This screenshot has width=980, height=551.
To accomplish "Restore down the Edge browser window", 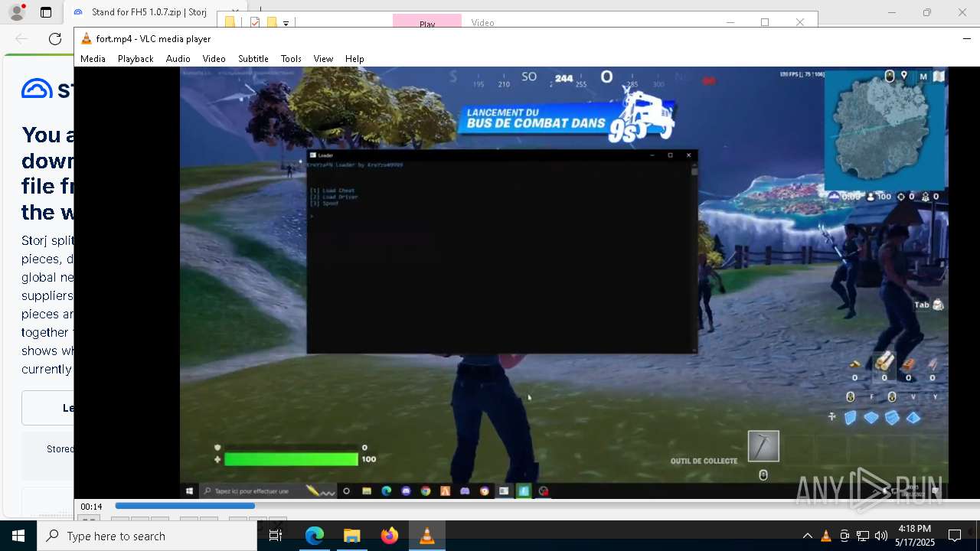I will (x=927, y=12).
